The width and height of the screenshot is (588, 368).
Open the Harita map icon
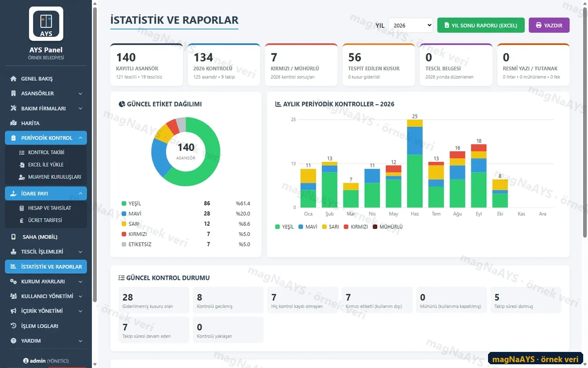tap(13, 123)
